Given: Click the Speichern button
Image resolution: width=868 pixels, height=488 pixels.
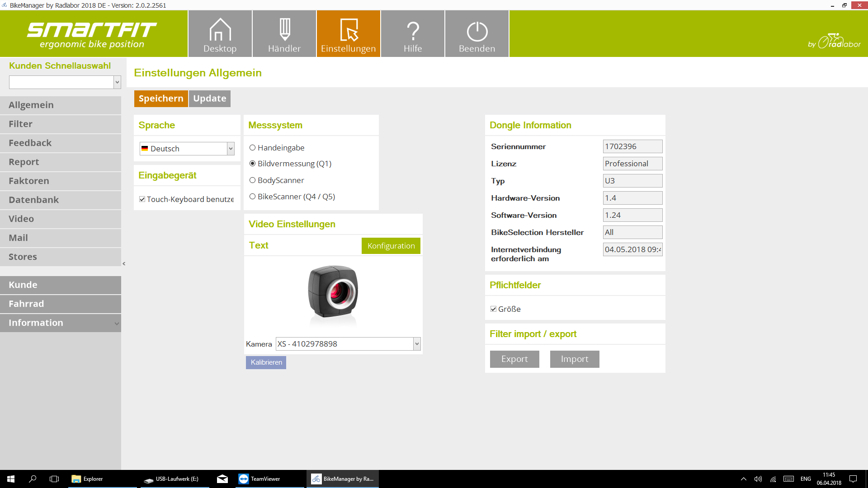Looking at the screenshot, I should 161,99.
